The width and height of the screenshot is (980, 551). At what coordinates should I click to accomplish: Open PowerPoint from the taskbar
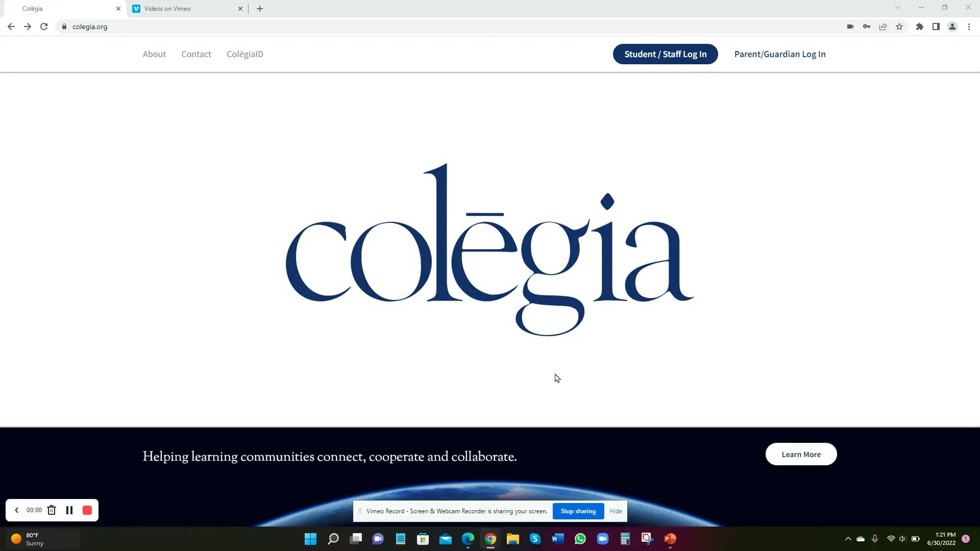tap(670, 538)
